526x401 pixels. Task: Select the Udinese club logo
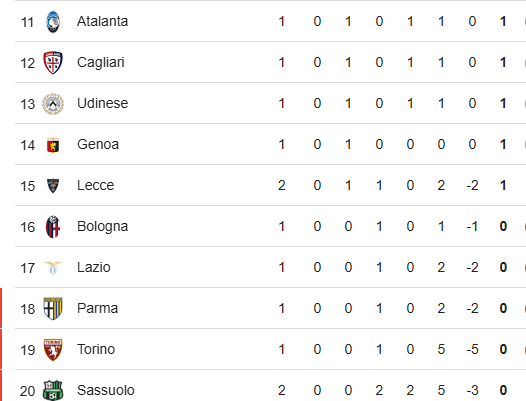pyautogui.click(x=53, y=104)
